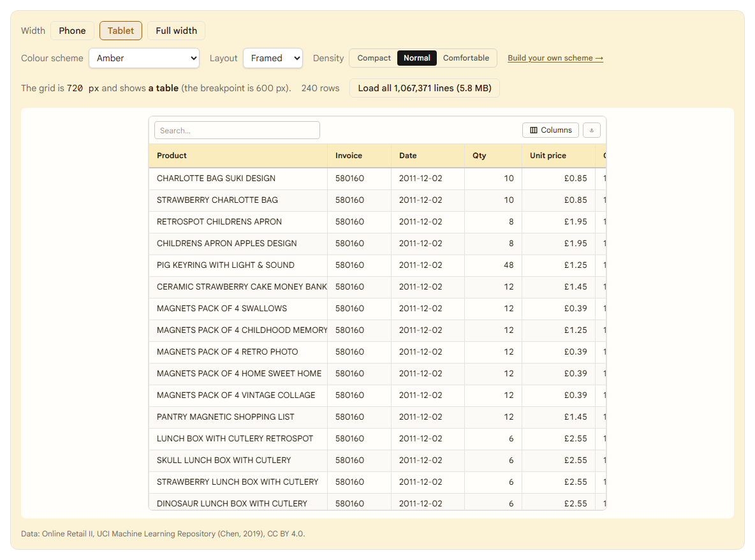
Task: Set density to Comfortable
Action: pos(465,58)
